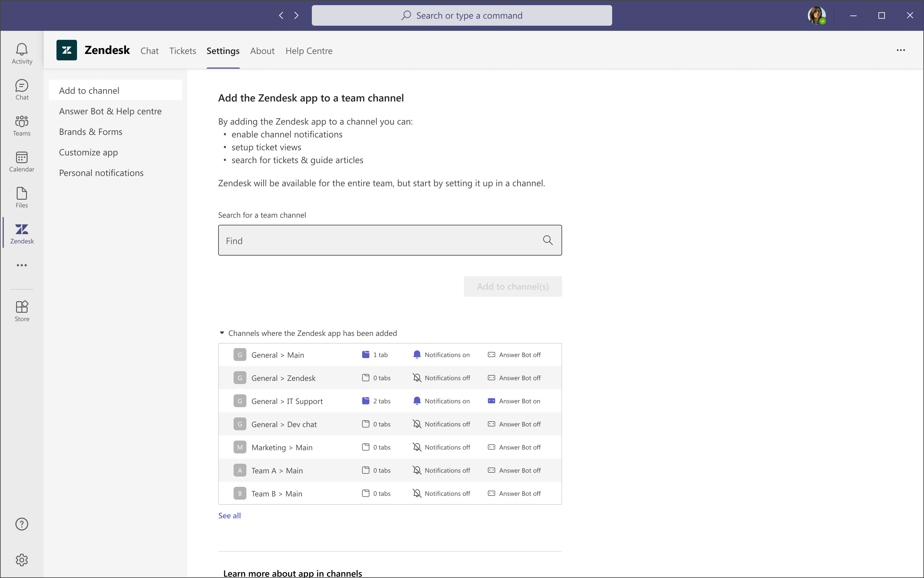The height and width of the screenshot is (578, 924).
Task: Select Add to channel settings item
Action: tap(115, 90)
